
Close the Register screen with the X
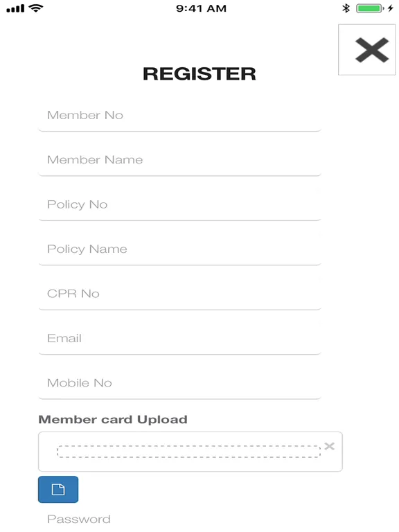click(x=366, y=50)
